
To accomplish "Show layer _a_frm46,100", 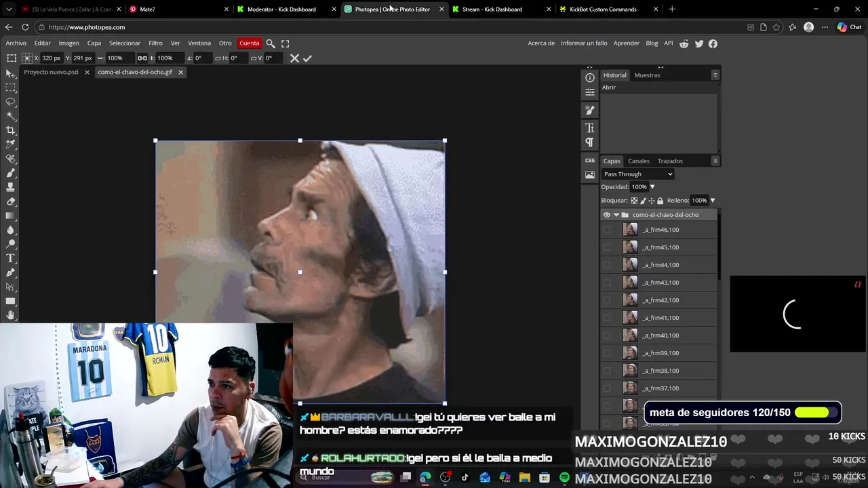I will tap(607, 230).
